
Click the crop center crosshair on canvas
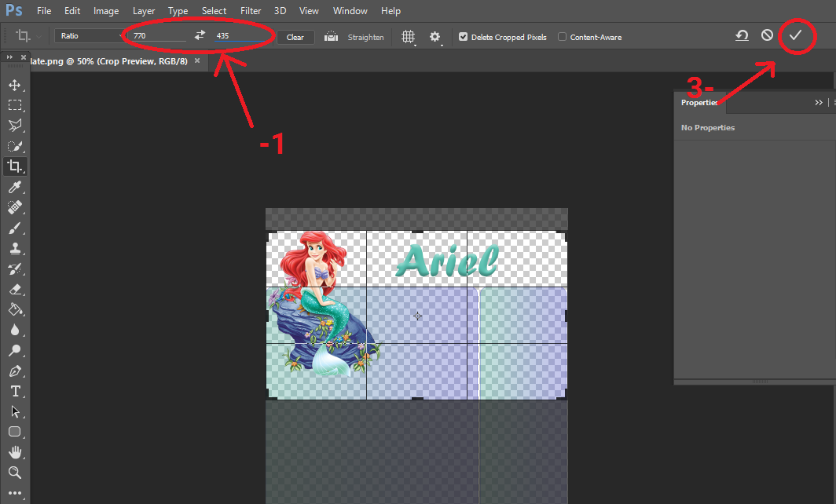pyautogui.click(x=417, y=316)
